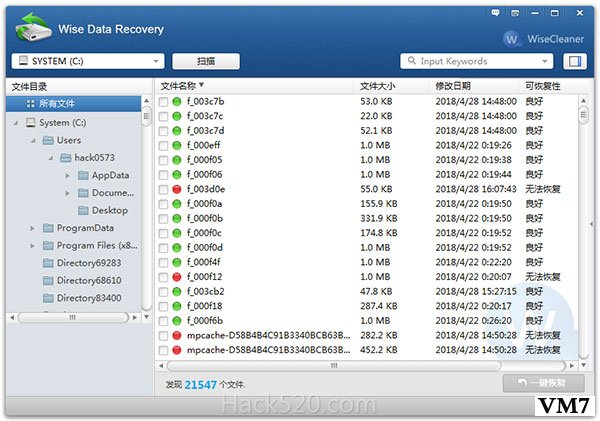Viewport: 600px width, 421px height.
Task: Click the file list horizontal scrollbar thumb
Action: (x=334, y=366)
